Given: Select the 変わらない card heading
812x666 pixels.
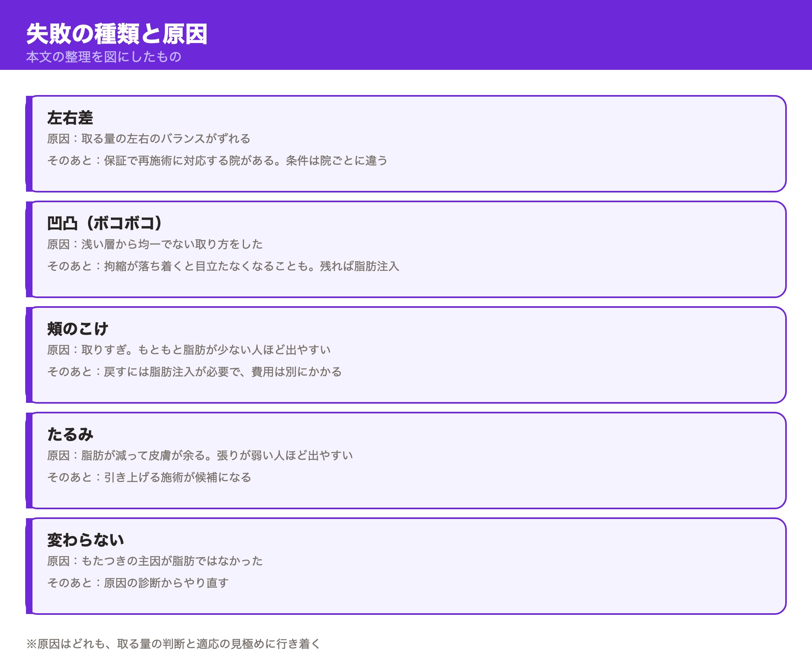Looking at the screenshot, I should [x=86, y=540].
